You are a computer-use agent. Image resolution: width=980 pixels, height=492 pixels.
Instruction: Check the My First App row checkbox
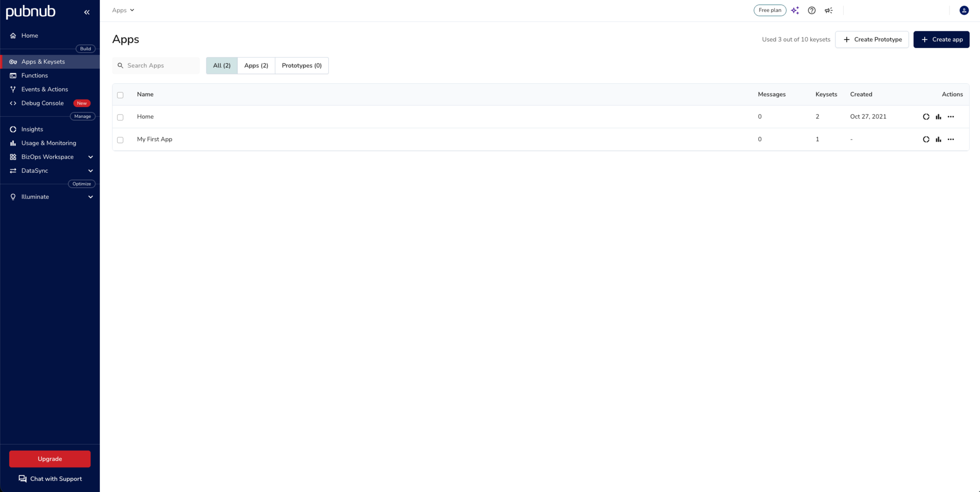pyautogui.click(x=121, y=140)
